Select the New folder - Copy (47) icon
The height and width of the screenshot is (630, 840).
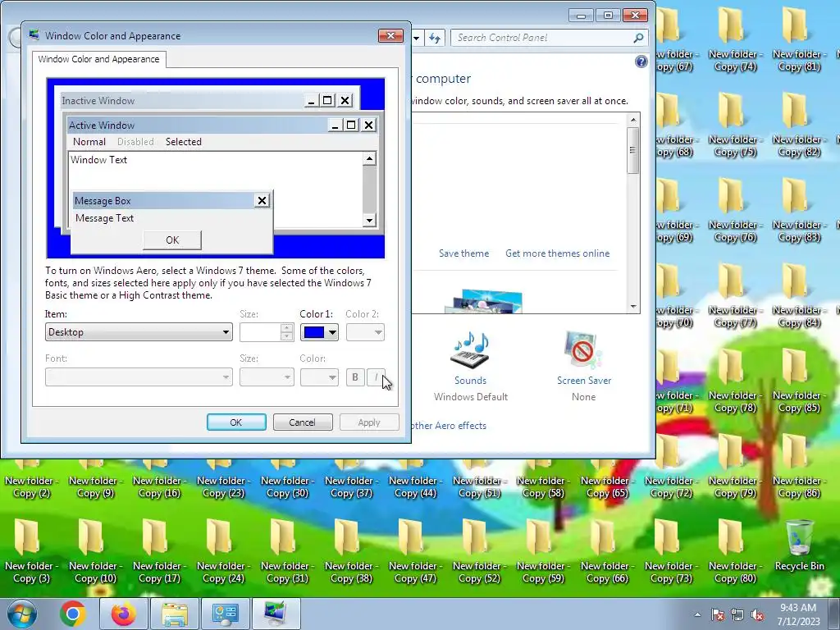click(414, 551)
